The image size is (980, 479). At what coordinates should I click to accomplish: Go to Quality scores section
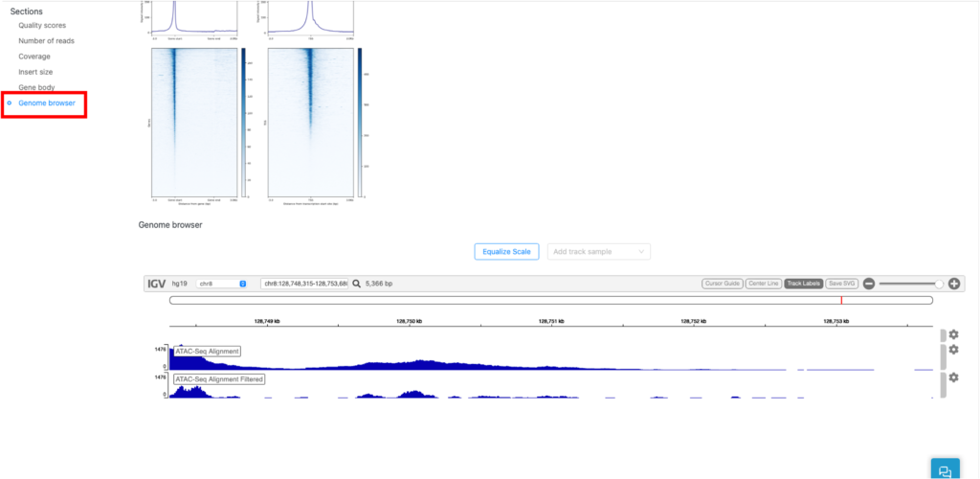click(x=42, y=26)
